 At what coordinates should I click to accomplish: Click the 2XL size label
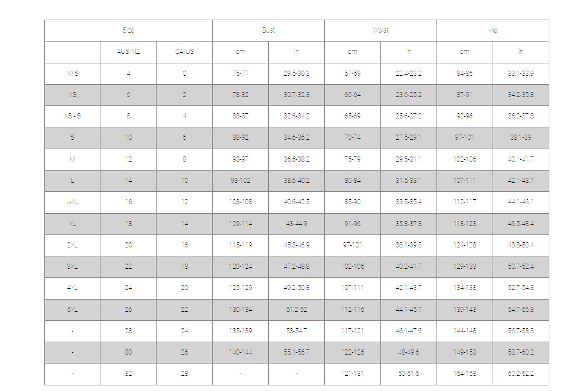pyautogui.click(x=72, y=245)
